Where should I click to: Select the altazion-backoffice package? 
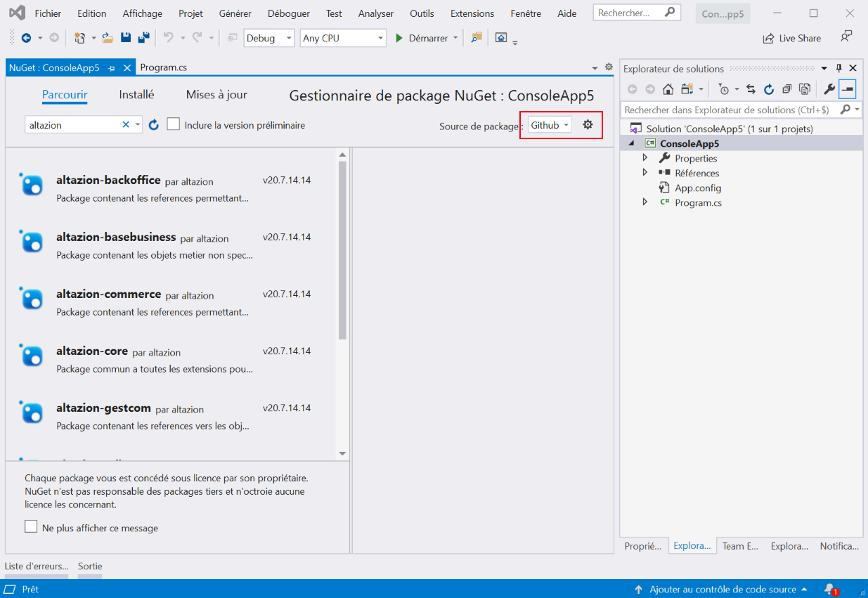[171, 188]
